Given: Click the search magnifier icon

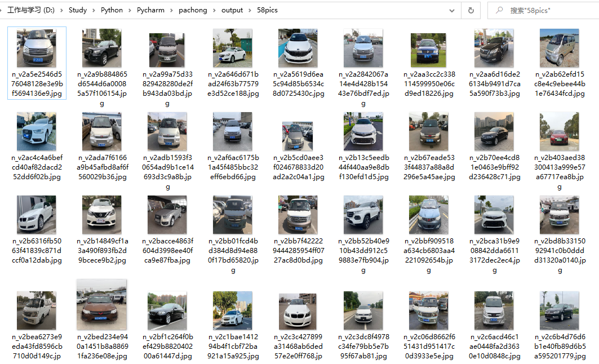Looking at the screenshot, I should pyautogui.click(x=499, y=10).
